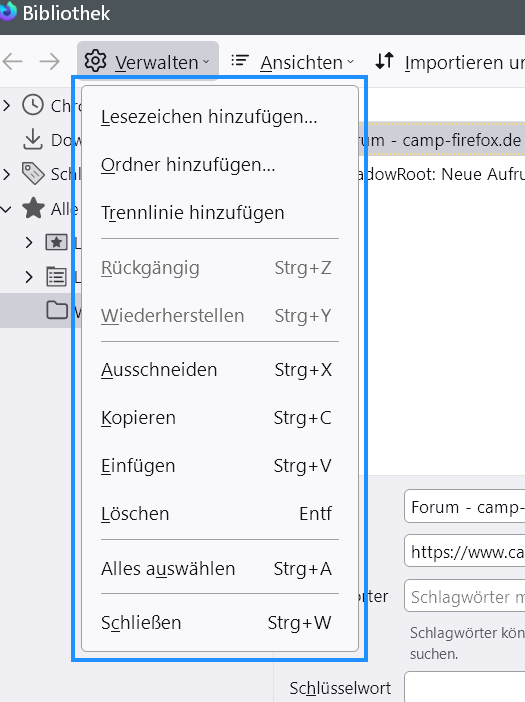Expand the bookmarks toolbar folder with star box icon
Image resolution: width=525 pixels, height=702 pixels.
[29, 243]
